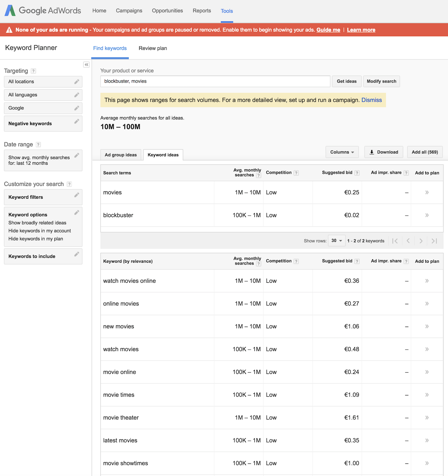Click the 'movie showtimes' keyword text

click(x=125, y=463)
